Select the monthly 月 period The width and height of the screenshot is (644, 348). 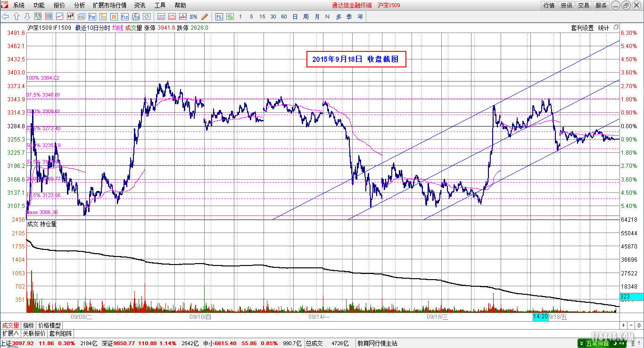(x=317, y=17)
